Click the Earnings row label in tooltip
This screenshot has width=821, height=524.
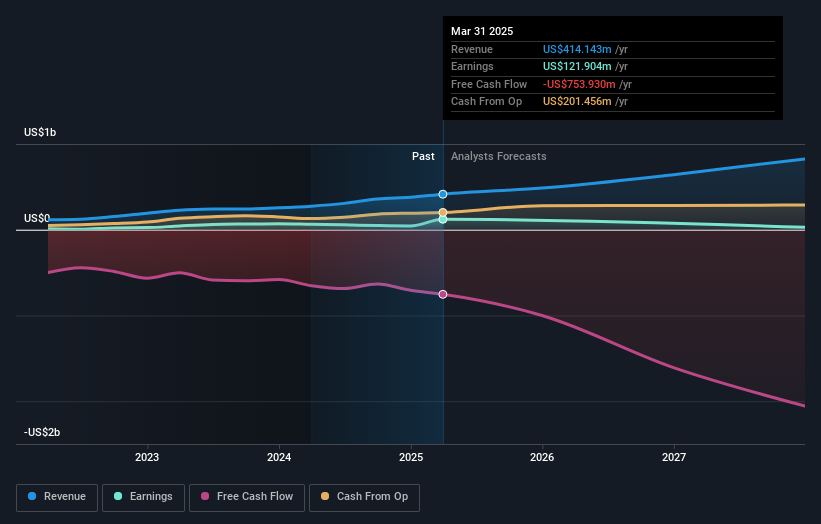[472, 66]
